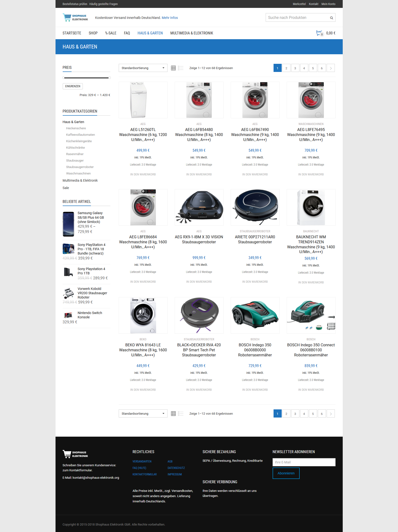Screen dimensions: 398x532
Task: Click the Shophaus Elektronik header logo
Action: [75, 17]
